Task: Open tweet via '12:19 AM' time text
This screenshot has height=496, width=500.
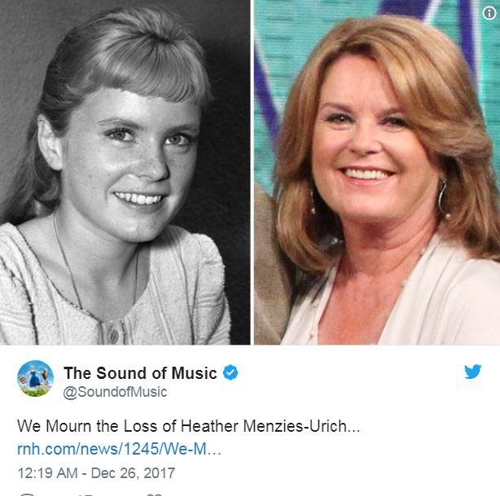Action: coord(47,473)
